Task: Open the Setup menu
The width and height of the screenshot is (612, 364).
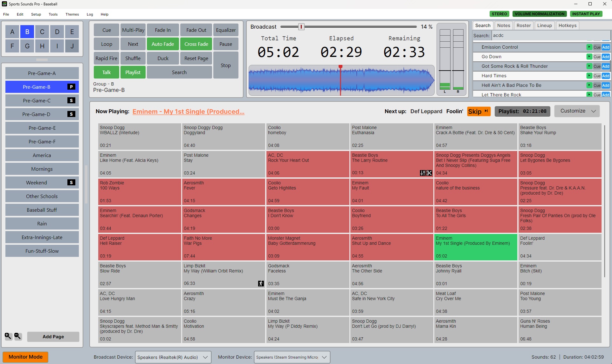Action: [x=36, y=14]
